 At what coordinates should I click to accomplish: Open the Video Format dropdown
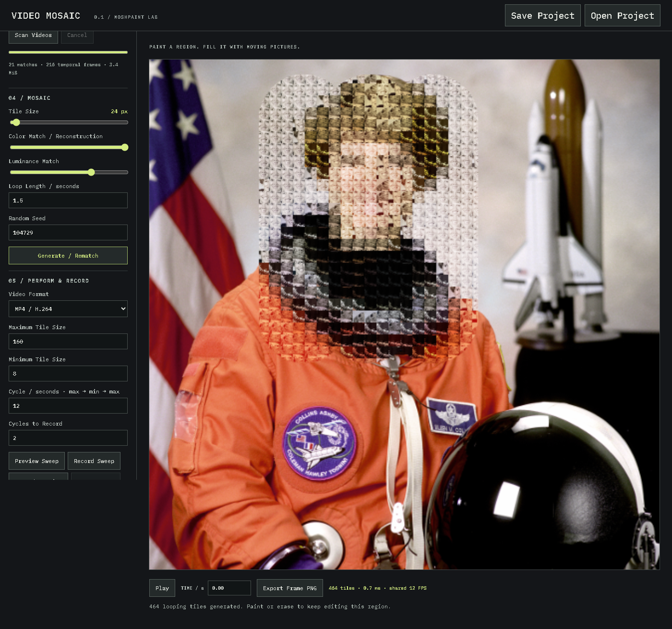pos(68,309)
